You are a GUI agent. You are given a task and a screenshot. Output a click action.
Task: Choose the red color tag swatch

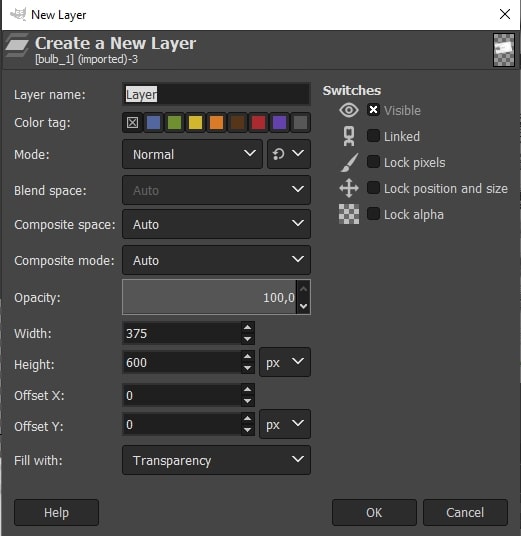[x=258, y=122]
